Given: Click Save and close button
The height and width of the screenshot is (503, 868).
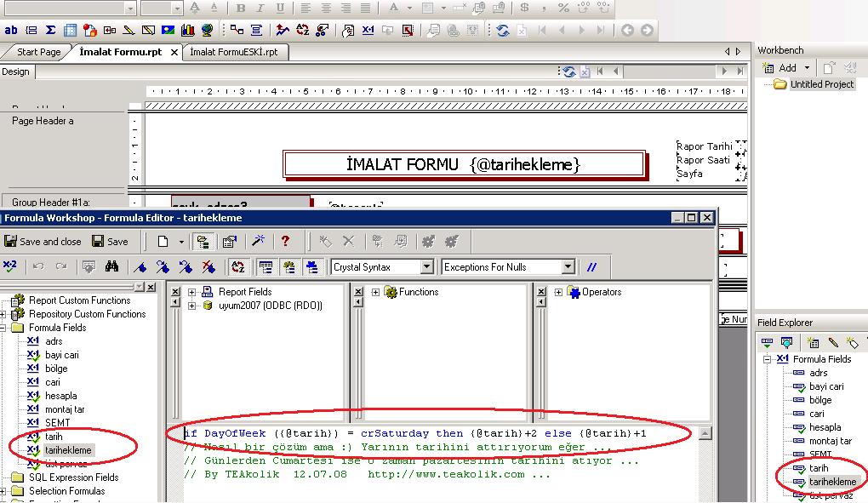Looking at the screenshot, I should pos(43,241).
